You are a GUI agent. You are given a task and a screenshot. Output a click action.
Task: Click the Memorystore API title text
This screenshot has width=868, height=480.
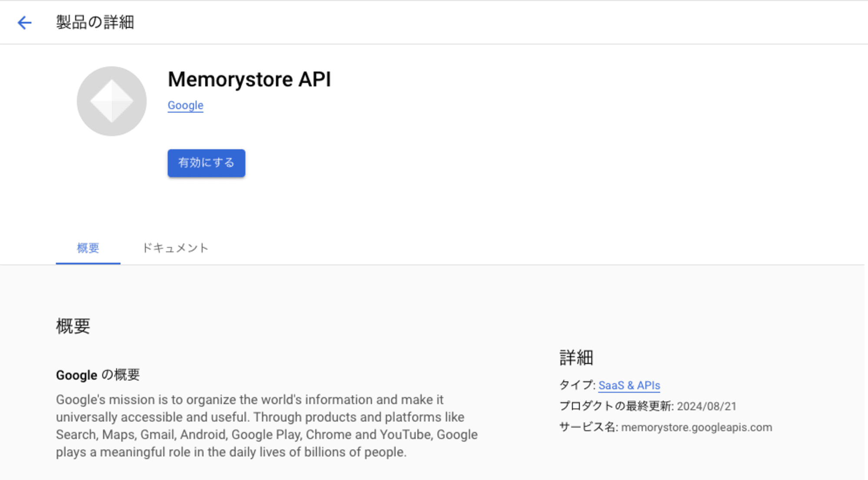click(x=249, y=79)
